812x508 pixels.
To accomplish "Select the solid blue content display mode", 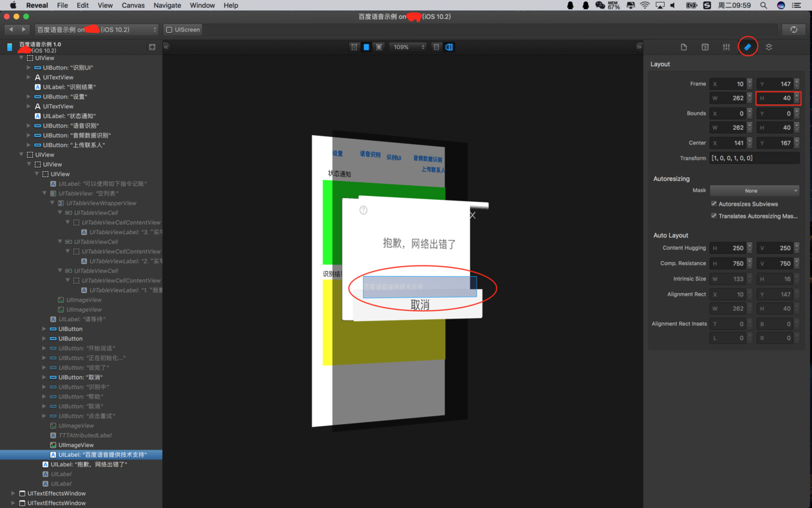I will tap(366, 47).
